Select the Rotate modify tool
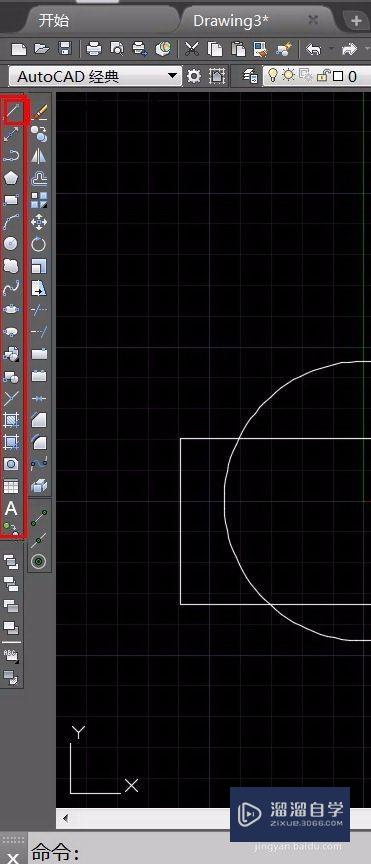The height and width of the screenshot is (864, 371). click(39, 244)
